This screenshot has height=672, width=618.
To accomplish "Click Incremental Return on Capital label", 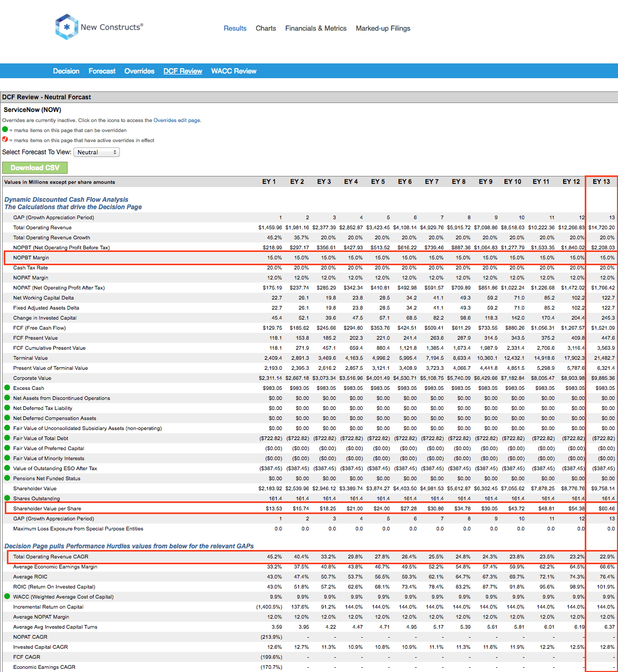I will coord(49,607).
